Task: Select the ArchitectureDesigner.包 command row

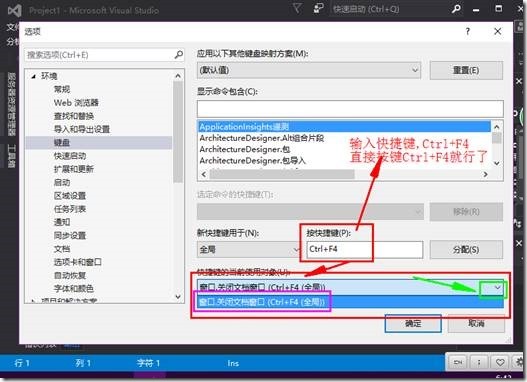Action: 245,149
